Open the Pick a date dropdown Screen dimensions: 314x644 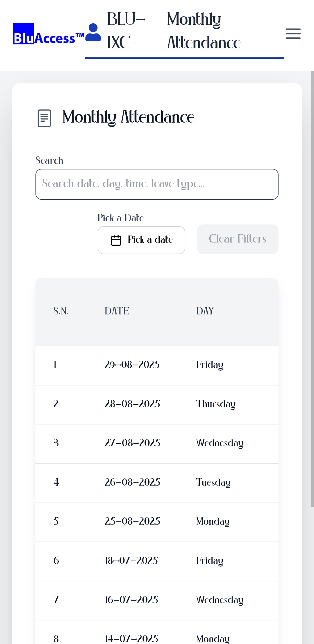pyautogui.click(x=141, y=240)
